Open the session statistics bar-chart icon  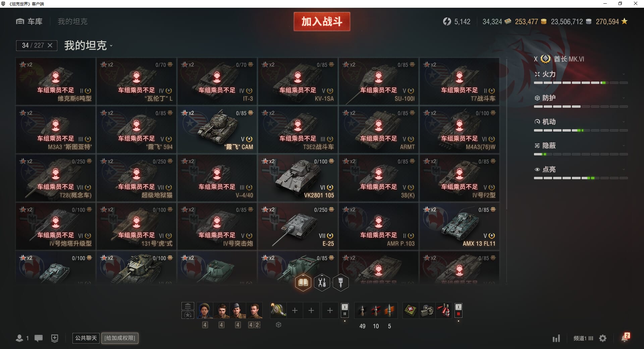[556, 338]
